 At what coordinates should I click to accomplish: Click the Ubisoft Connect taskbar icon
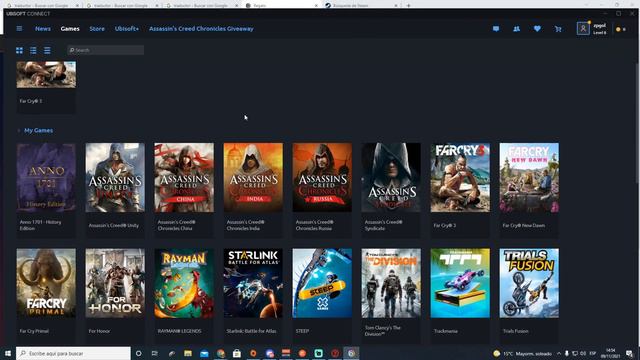351,353
